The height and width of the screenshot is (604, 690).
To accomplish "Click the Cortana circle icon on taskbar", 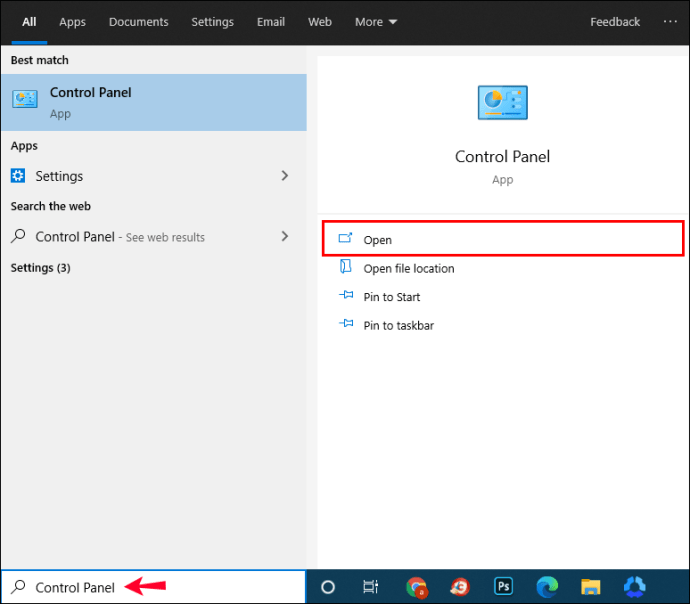I will (x=327, y=587).
